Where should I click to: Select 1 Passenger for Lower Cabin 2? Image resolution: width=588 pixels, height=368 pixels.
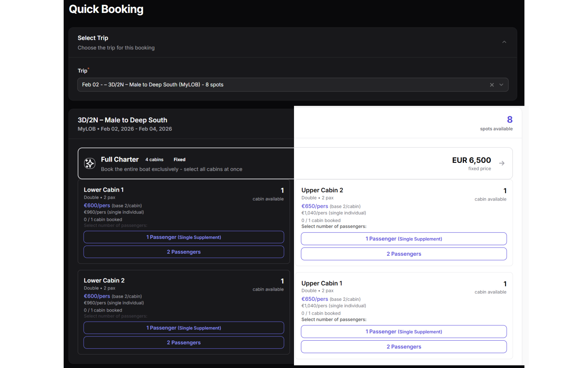pyautogui.click(x=183, y=328)
